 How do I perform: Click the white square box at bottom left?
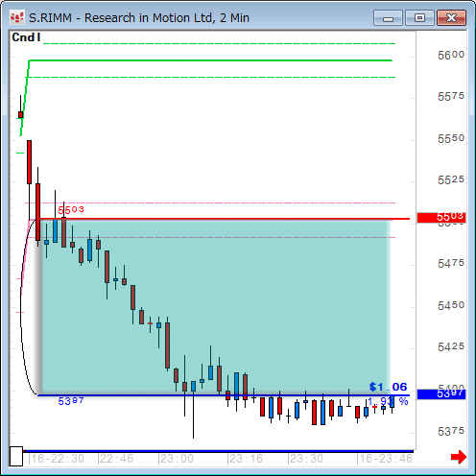click(16, 457)
